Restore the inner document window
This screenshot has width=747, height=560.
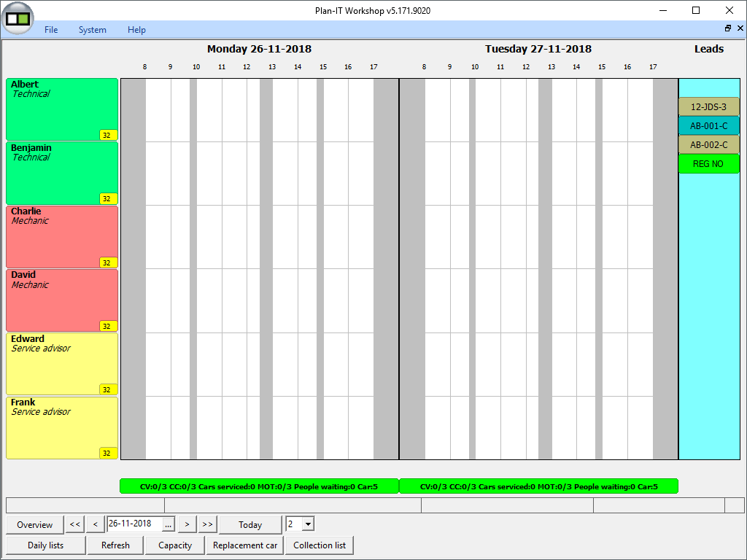[x=727, y=28]
